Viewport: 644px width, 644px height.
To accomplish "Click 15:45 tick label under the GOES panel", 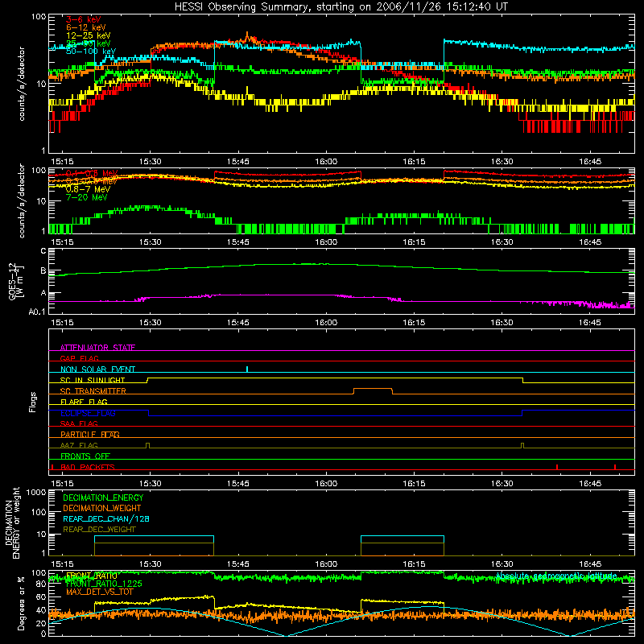I will point(237,323).
